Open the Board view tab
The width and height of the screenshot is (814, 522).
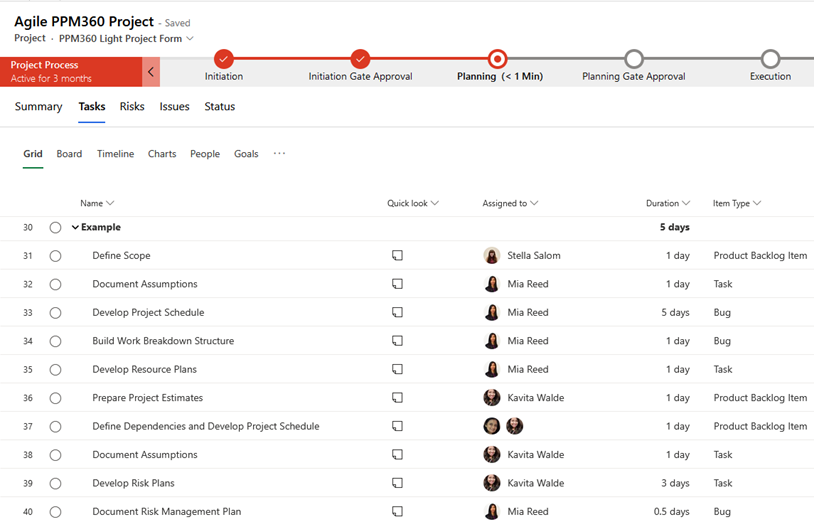(69, 154)
